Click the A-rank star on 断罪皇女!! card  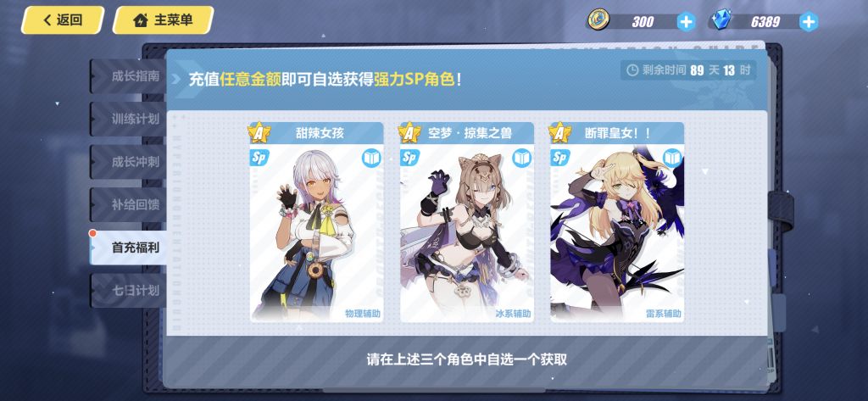pyautogui.click(x=559, y=132)
